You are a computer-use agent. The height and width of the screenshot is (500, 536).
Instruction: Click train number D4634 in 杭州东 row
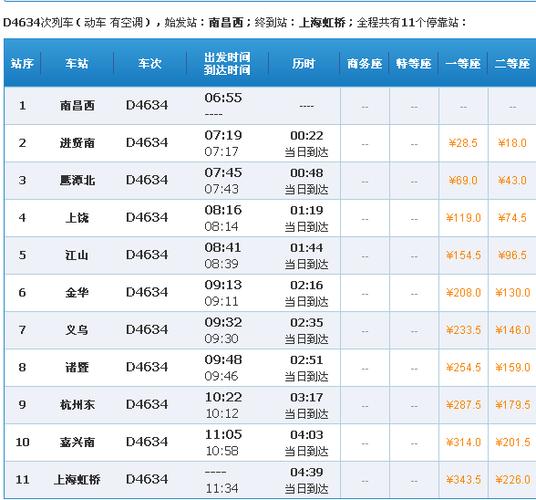pos(147,404)
